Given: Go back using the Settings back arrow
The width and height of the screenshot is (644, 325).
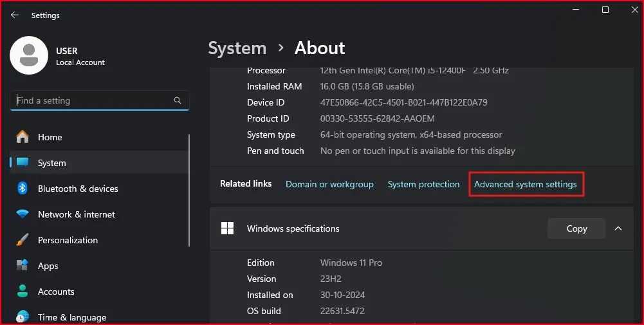Looking at the screenshot, I should [x=15, y=15].
